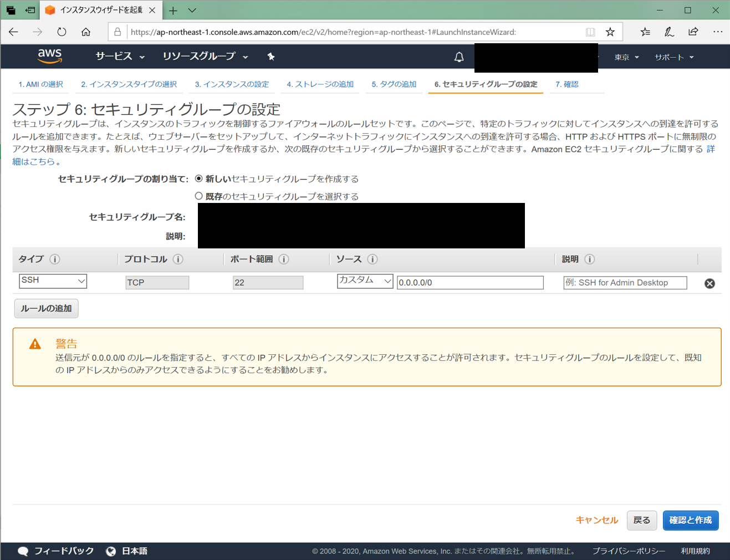Click the feedback speech bubble icon
The height and width of the screenshot is (560, 730).
pos(23,551)
